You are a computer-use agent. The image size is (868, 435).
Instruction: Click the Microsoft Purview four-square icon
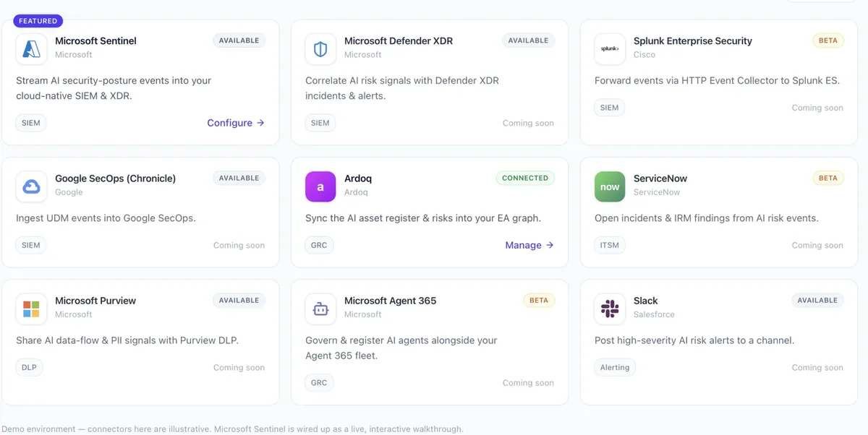click(31, 309)
